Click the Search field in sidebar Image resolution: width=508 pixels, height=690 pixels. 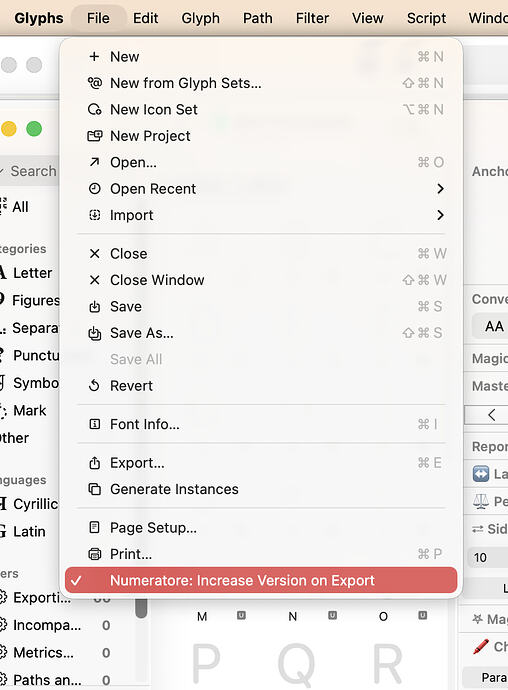pyautogui.click(x=29, y=171)
